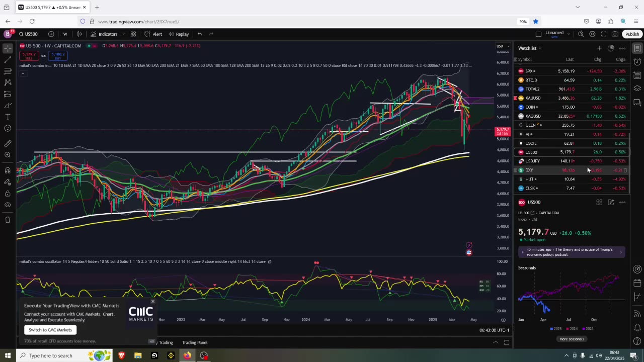Click the Publish button

click(x=632, y=34)
